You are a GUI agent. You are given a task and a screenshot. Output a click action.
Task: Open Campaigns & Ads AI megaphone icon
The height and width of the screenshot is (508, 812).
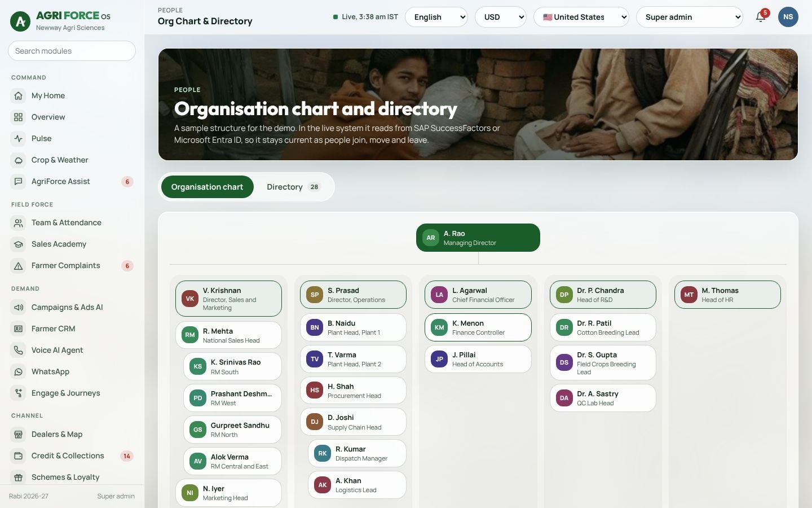[19, 308]
